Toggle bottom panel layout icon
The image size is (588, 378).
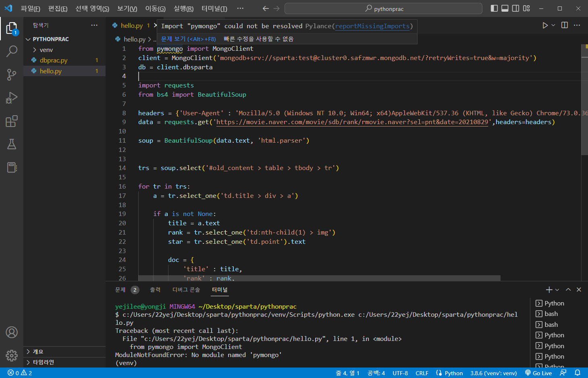coord(505,8)
